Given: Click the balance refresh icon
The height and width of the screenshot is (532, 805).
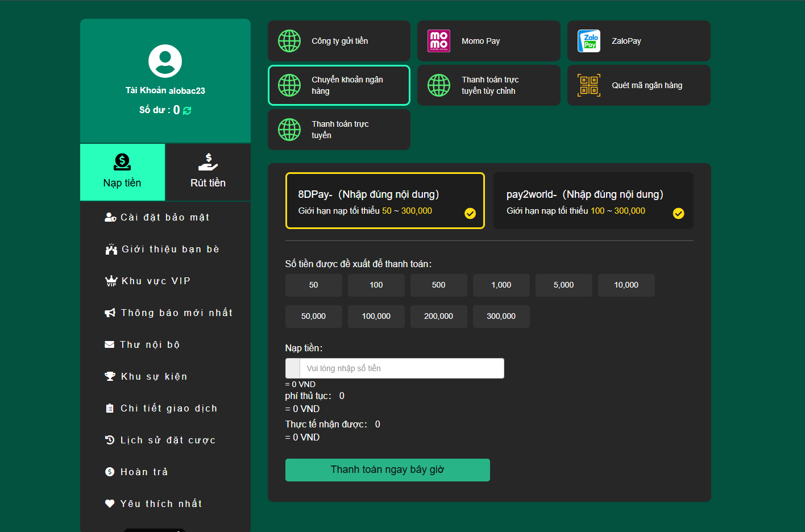Looking at the screenshot, I should pyautogui.click(x=187, y=111).
